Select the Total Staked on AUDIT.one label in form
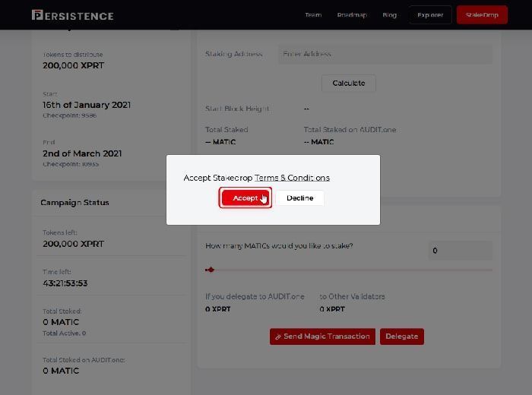The image size is (532, 395). point(350,130)
